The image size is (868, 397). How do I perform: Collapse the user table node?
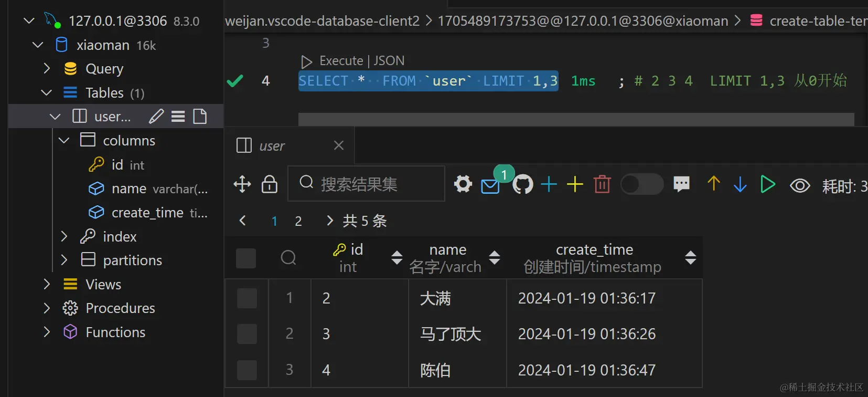[55, 116]
